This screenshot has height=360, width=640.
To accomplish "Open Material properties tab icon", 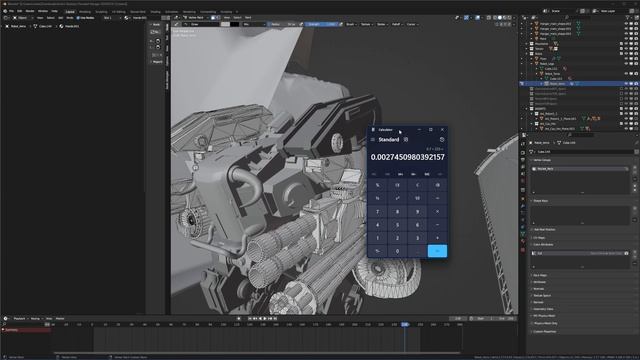I will pos(523,241).
